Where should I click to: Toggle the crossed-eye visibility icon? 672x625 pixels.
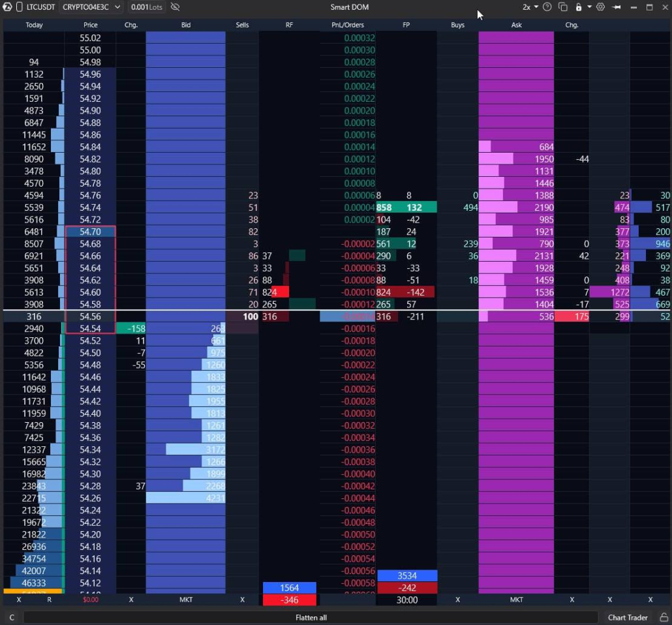(x=175, y=7)
